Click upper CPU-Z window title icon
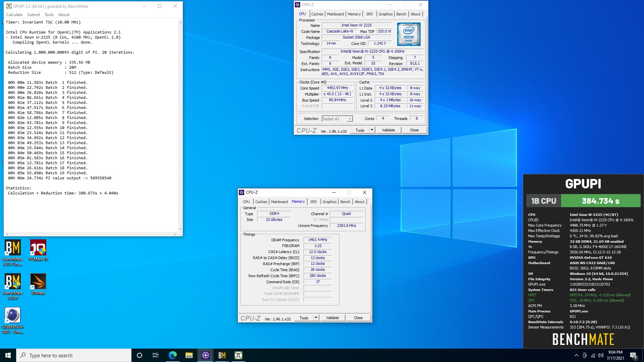 tap(298, 5)
